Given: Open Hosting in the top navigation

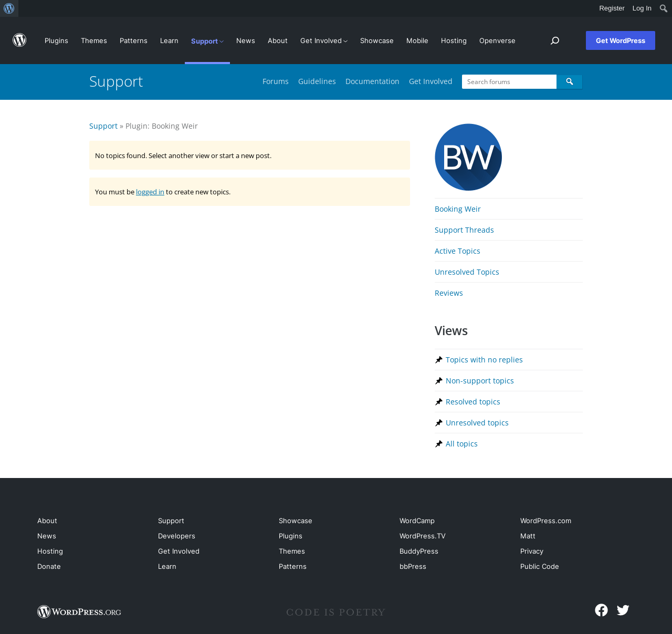Looking at the screenshot, I should tap(454, 40).
